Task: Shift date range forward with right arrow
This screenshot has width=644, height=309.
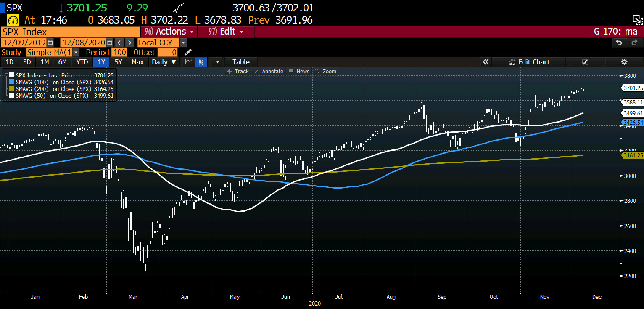Action: 129,43
